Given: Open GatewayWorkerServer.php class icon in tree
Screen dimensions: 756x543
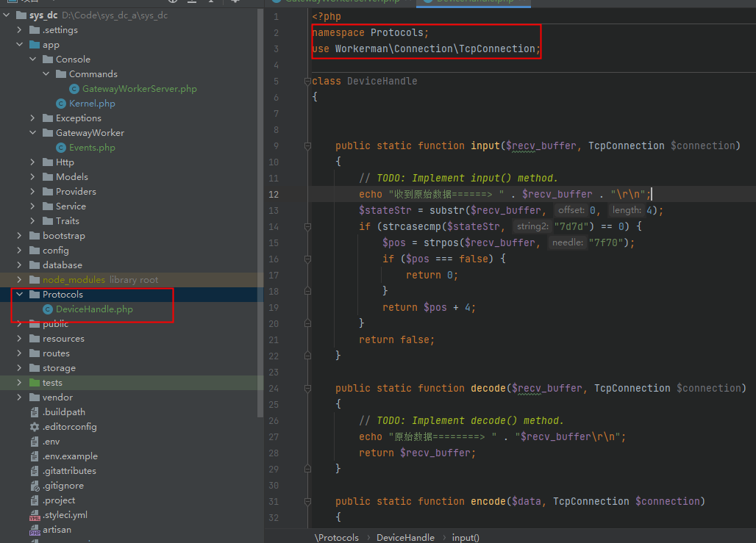Looking at the screenshot, I should [74, 89].
